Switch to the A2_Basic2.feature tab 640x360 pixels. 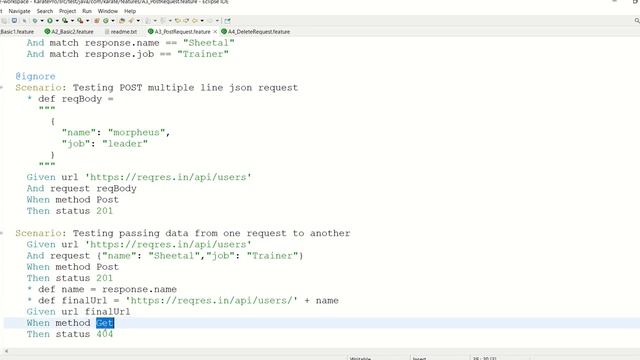(x=69, y=31)
